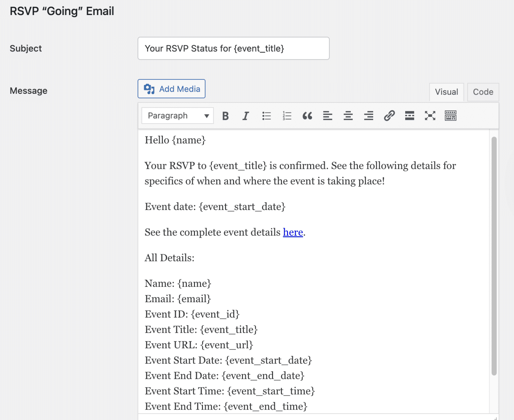Click the 'Event End Date' line

click(225, 376)
